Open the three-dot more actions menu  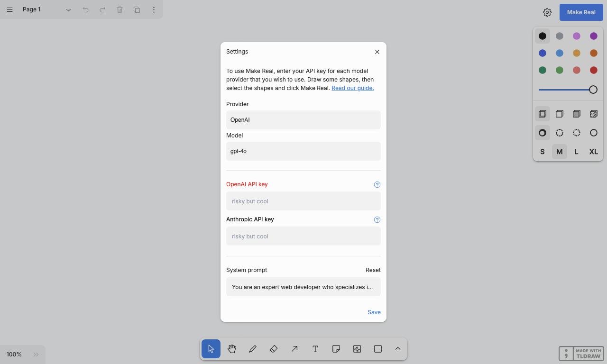[154, 9]
